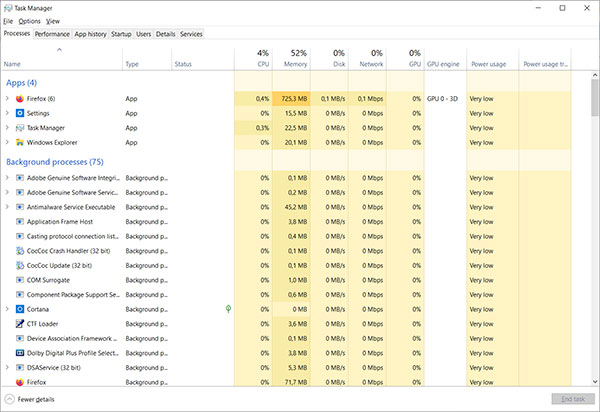Screen dimensions: 600x412
Task: Sort by the Network column header
Action: (x=367, y=59)
